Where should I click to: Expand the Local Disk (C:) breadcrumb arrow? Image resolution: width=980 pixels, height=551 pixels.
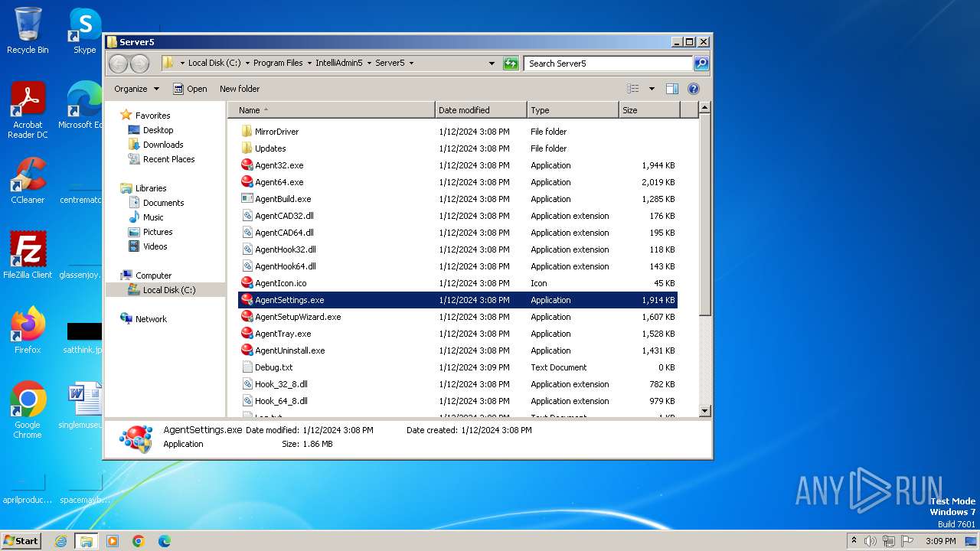pyautogui.click(x=247, y=64)
